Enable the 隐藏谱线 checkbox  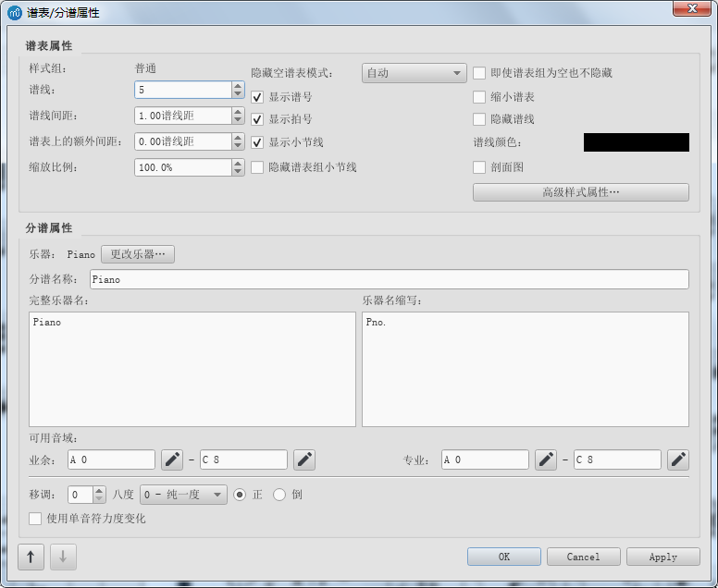[x=479, y=119]
